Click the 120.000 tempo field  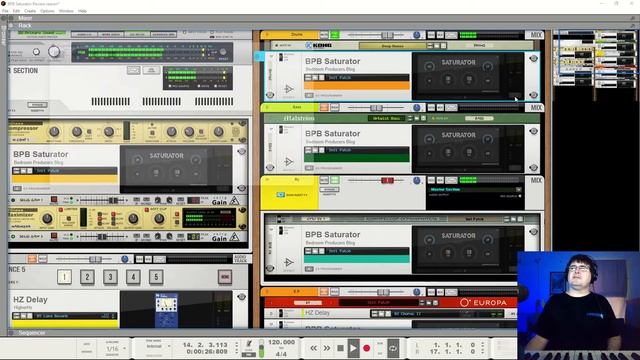(281, 342)
